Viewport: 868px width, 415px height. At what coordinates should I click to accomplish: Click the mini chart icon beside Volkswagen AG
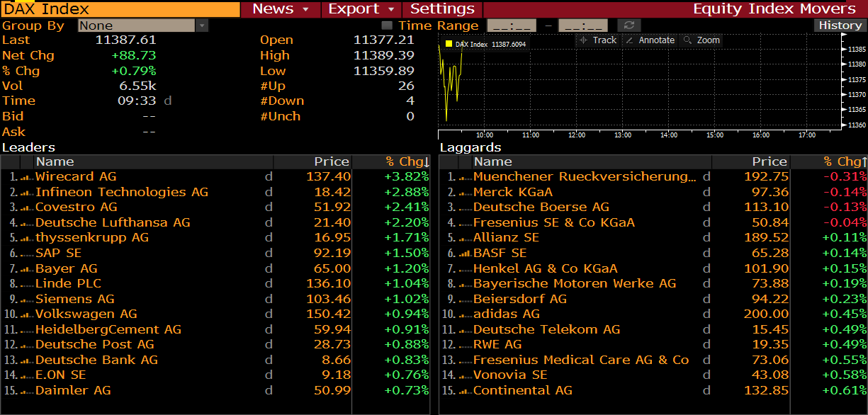(28, 314)
